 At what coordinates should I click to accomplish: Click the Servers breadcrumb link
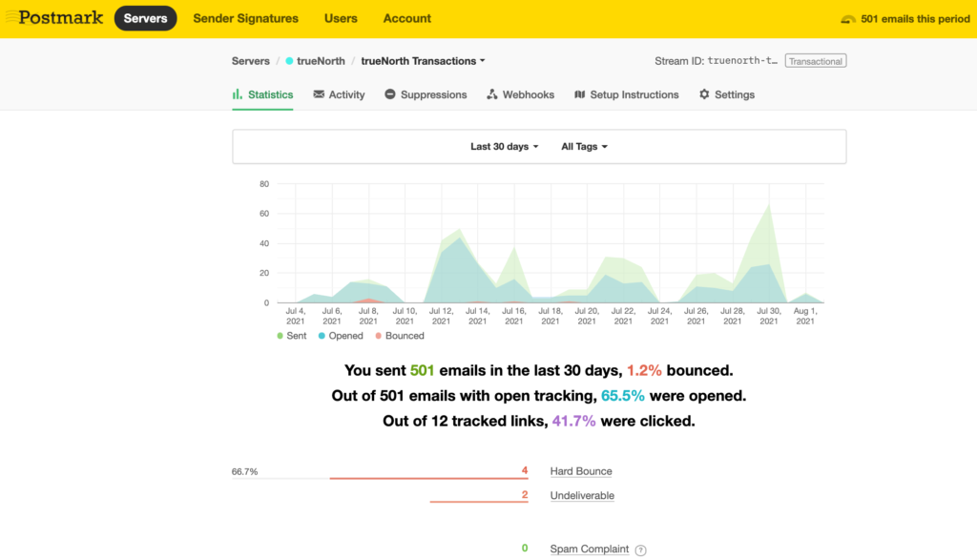(x=250, y=61)
